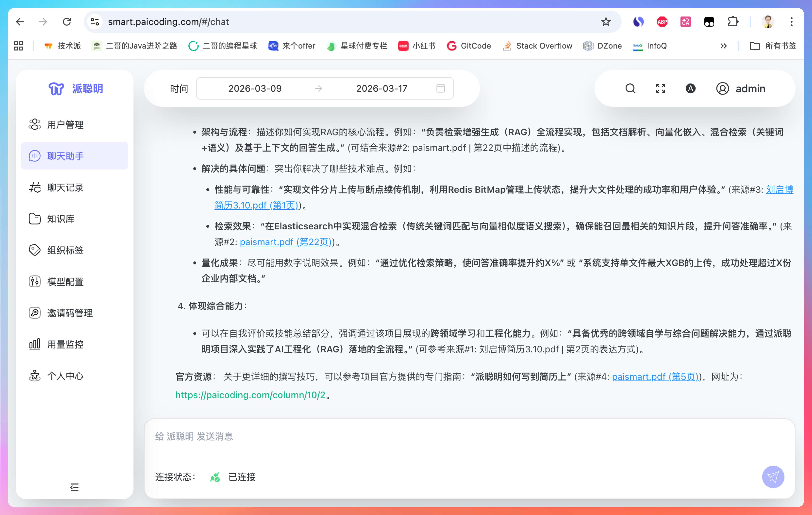Open the 知识库 folder menu item
The image size is (812, 515).
[61, 219]
